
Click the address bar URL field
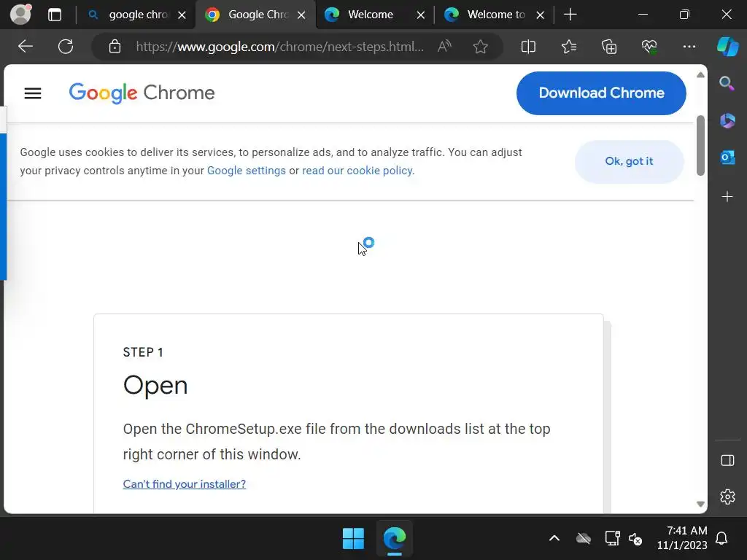(x=279, y=46)
